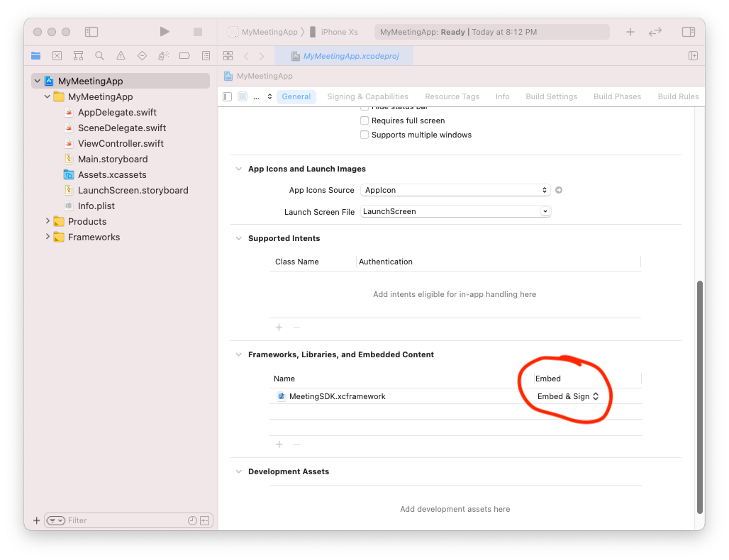Viewport: 729px width, 560px height.
Task: Show the Source Control navigator
Action: coord(57,56)
